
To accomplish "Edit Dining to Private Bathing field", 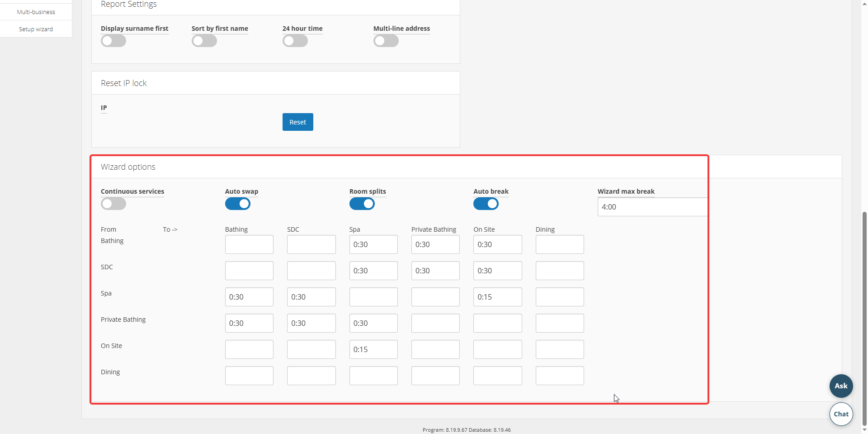I will tap(435, 376).
